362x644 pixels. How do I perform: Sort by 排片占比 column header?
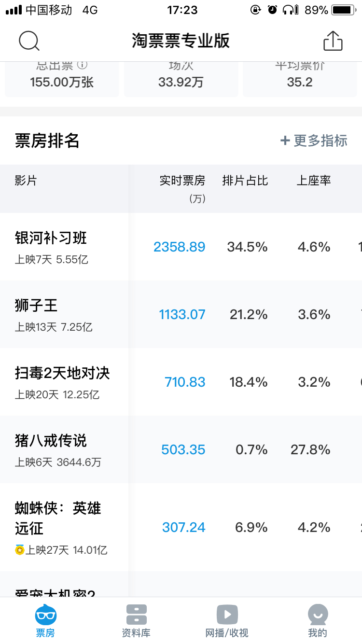pyautogui.click(x=245, y=181)
